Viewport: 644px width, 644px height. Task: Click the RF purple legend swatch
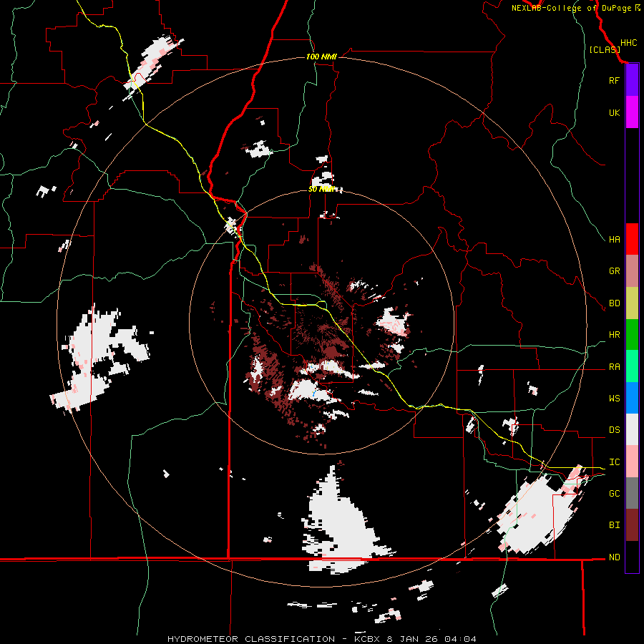632,79
